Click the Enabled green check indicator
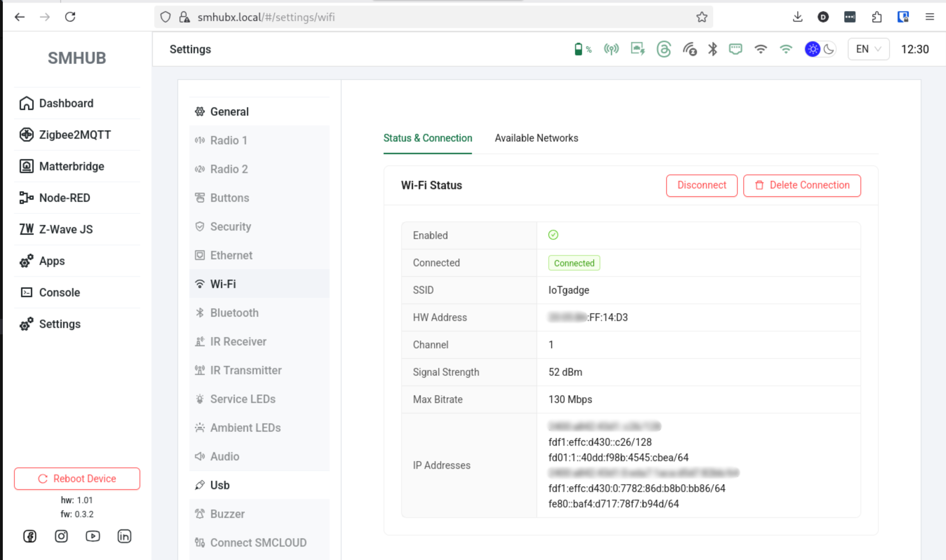Screen dimensions: 946x560 [x=553, y=235]
